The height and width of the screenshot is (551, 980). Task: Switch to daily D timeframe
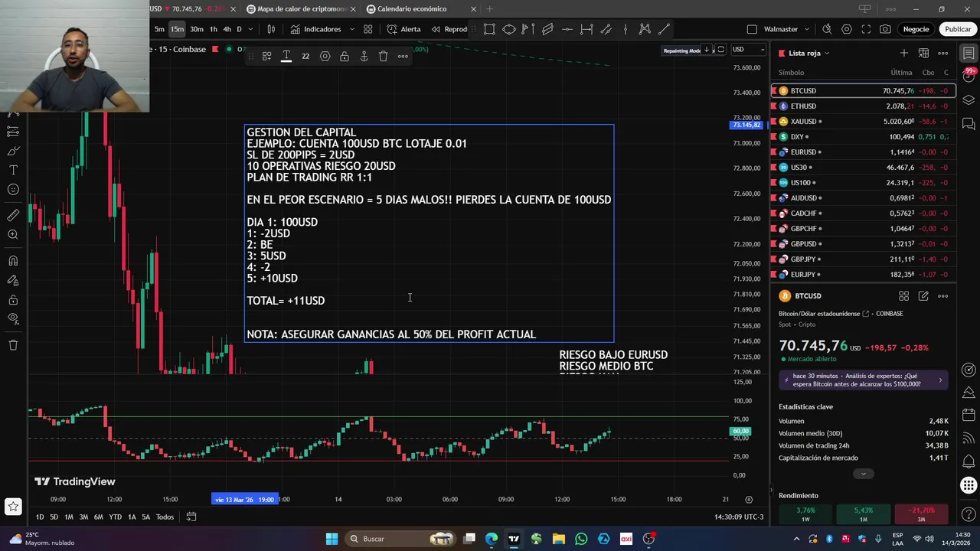point(239,29)
